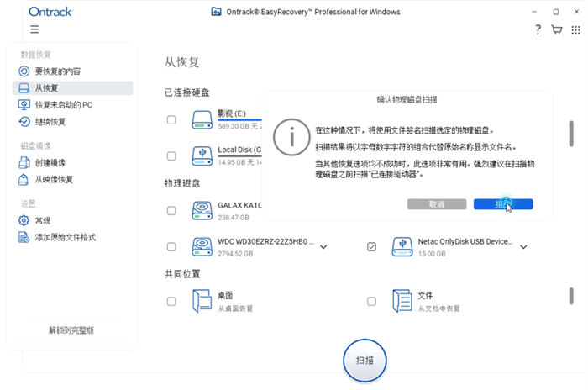Viewport: 588px width, 390px height.
Task: Open 恢复未启动的 PC option
Action: (x=72, y=105)
